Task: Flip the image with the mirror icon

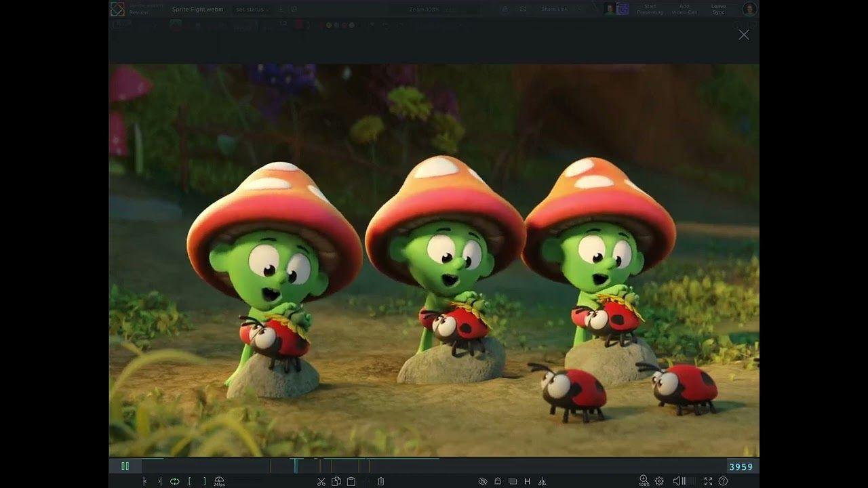Action: pyautogui.click(x=542, y=481)
